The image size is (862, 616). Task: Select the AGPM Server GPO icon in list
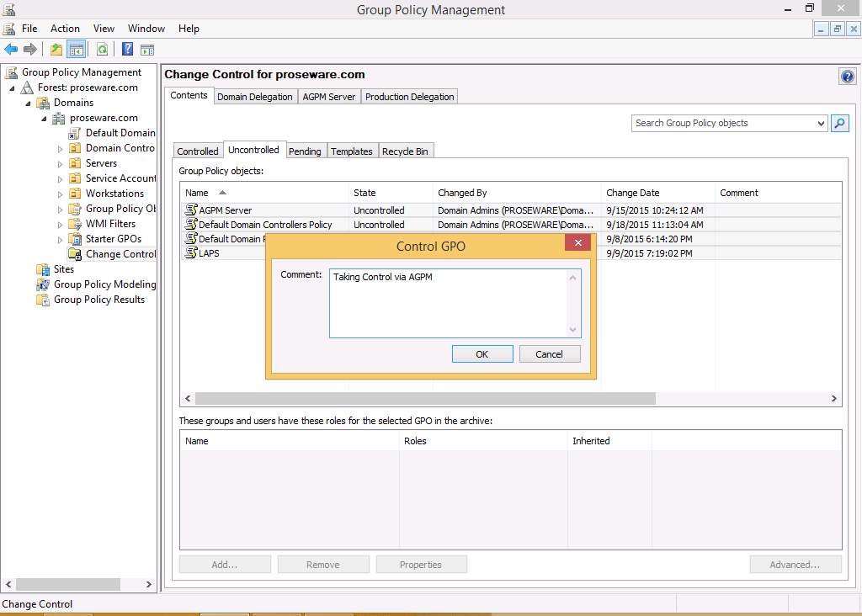[x=191, y=210]
